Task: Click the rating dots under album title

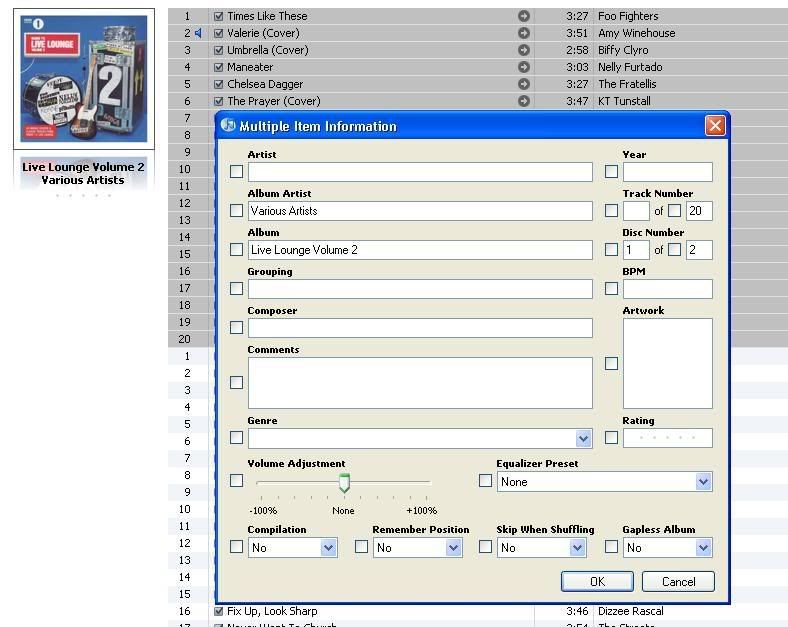Action: pyautogui.click(x=83, y=195)
